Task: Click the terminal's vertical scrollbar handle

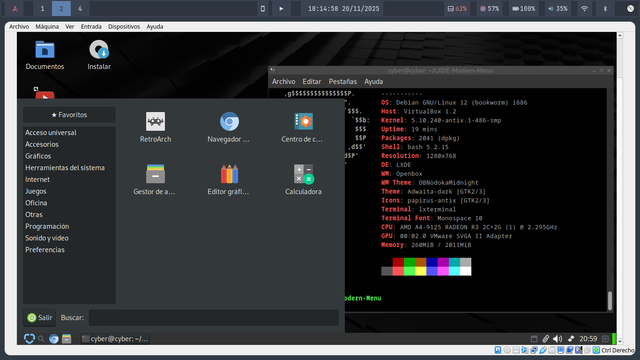Action: (x=610, y=301)
